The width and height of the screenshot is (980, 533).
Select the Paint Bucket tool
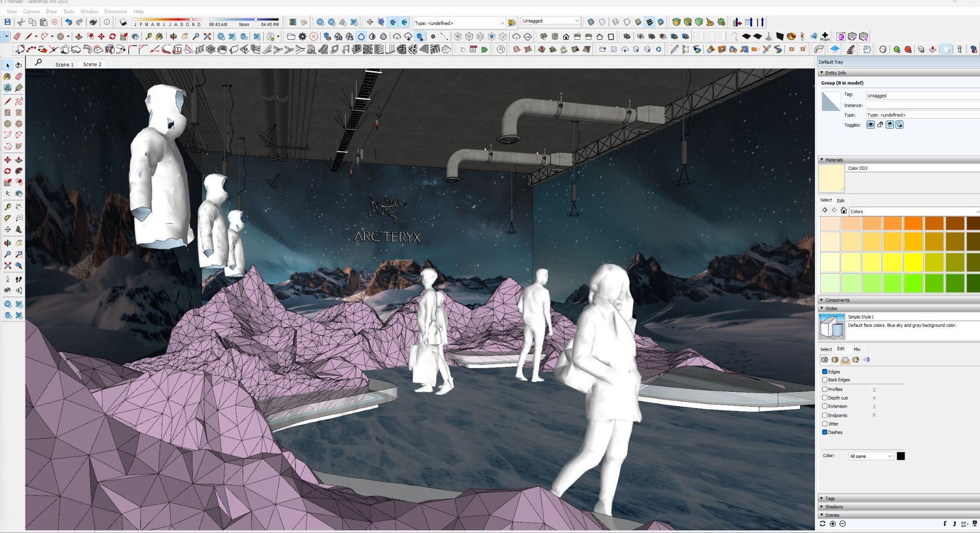tap(7, 77)
